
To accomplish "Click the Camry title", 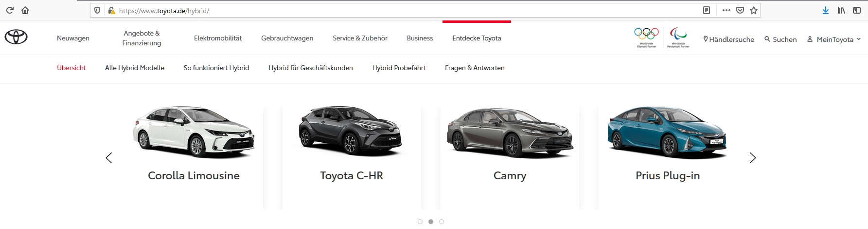I will click(x=510, y=176).
